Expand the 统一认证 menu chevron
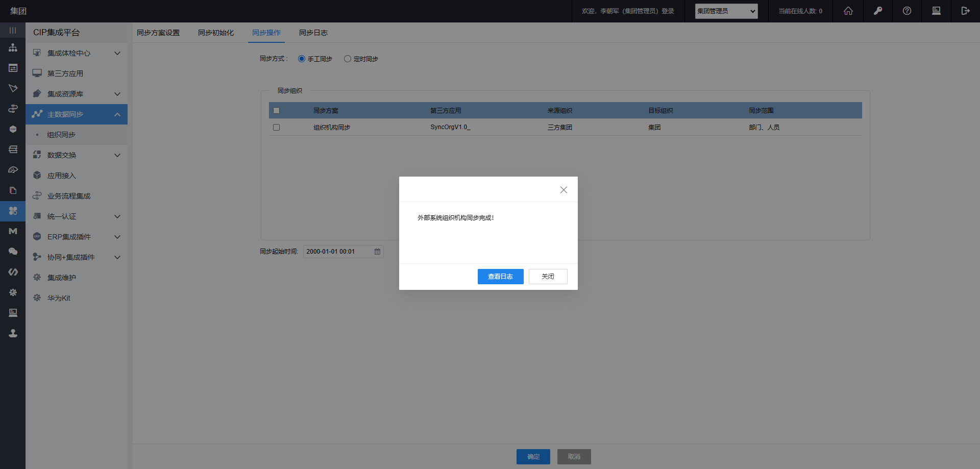980x469 pixels. tap(117, 216)
